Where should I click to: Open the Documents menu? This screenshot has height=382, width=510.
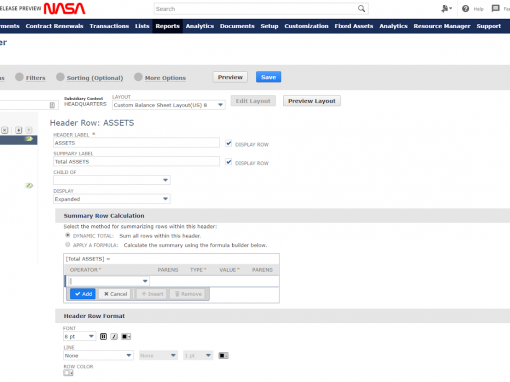click(237, 26)
